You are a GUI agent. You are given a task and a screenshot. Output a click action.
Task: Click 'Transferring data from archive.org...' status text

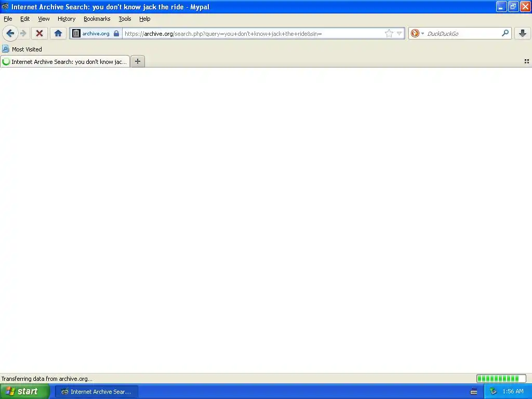point(47,379)
